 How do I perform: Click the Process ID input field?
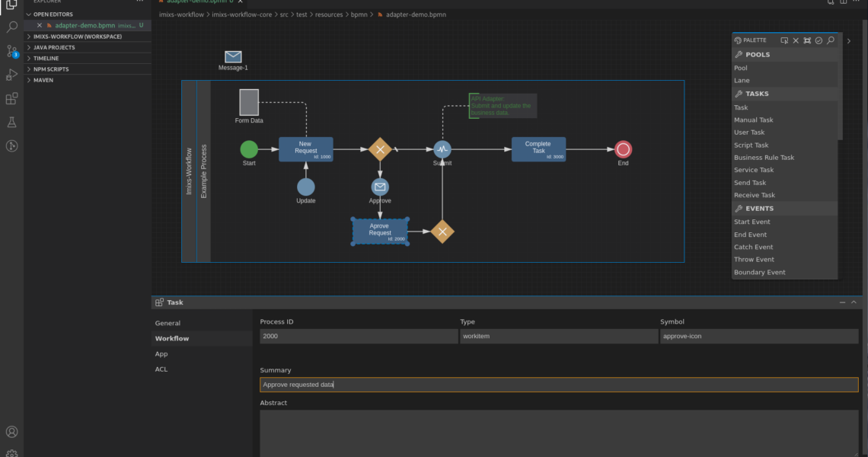click(358, 336)
